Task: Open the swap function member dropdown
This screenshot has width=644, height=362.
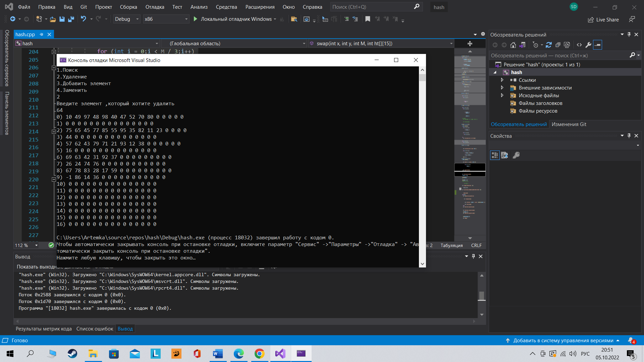Action: pyautogui.click(x=381, y=44)
